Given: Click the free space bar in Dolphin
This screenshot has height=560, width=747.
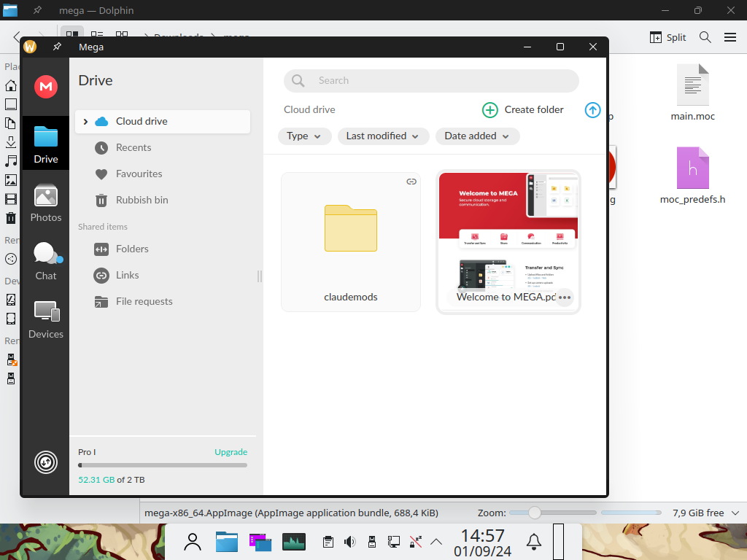Looking at the screenshot, I should (631, 513).
